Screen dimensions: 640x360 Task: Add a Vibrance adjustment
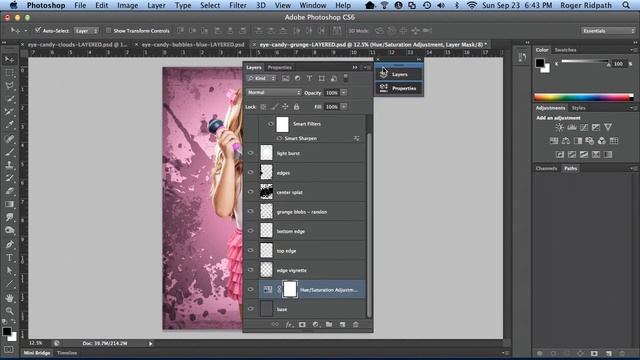(608, 127)
